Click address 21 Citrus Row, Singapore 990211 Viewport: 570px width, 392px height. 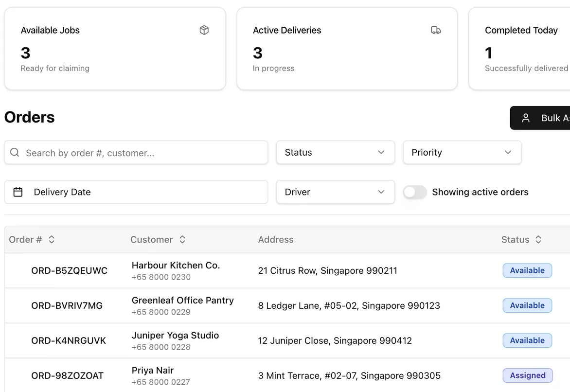[x=327, y=270]
